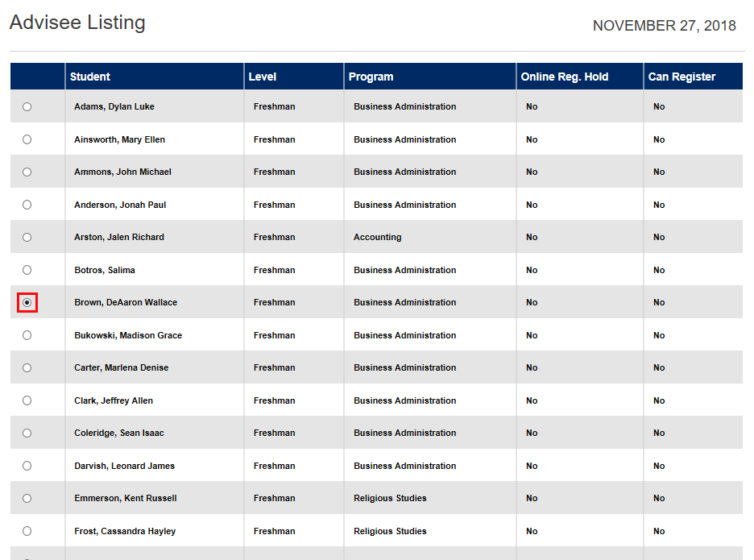Click the Can Register column header
Viewport: 754px width, 560px height.
click(681, 76)
